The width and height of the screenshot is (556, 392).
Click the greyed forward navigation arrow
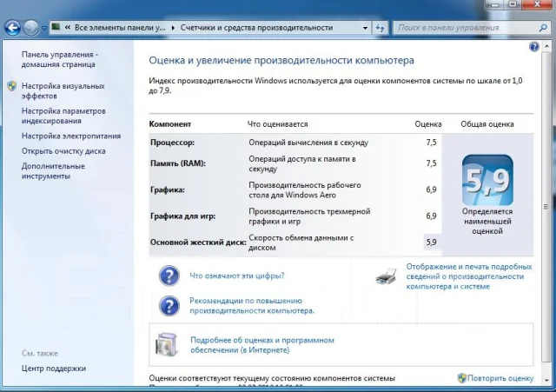tap(31, 28)
